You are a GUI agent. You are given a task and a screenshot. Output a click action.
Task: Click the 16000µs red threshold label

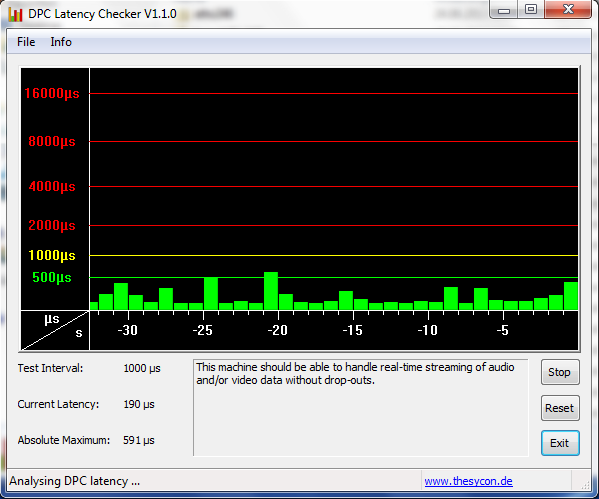click(x=52, y=93)
